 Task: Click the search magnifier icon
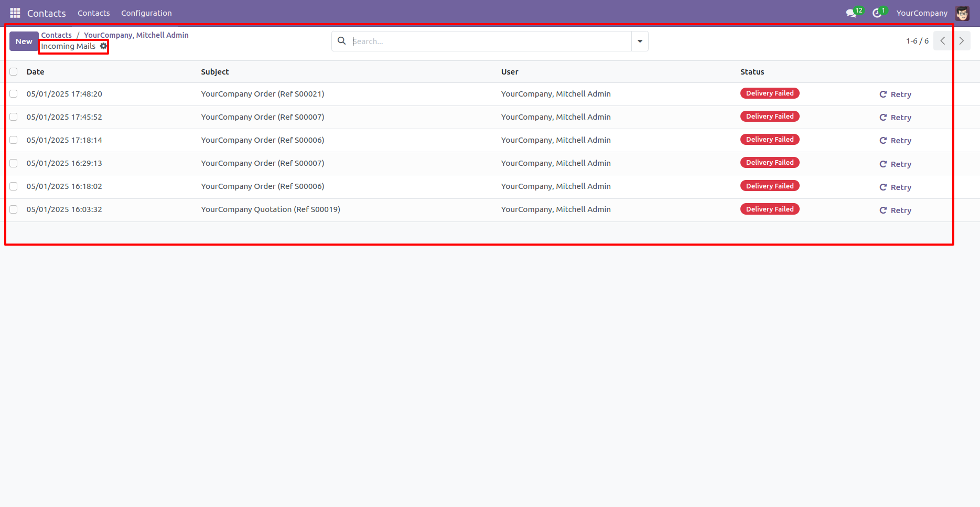click(x=341, y=40)
